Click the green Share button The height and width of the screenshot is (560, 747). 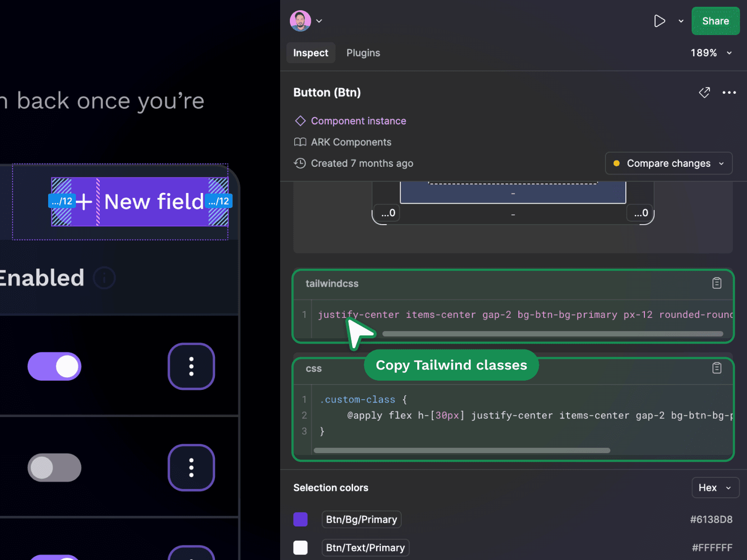(715, 21)
